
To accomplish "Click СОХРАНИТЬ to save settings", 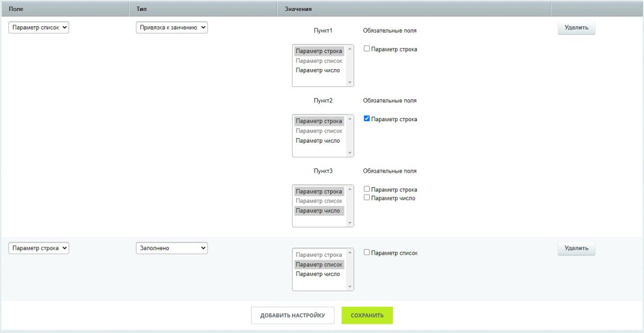I will pyautogui.click(x=367, y=315).
